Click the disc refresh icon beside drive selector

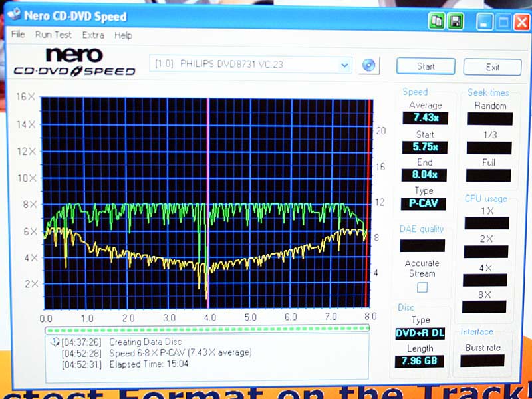369,65
